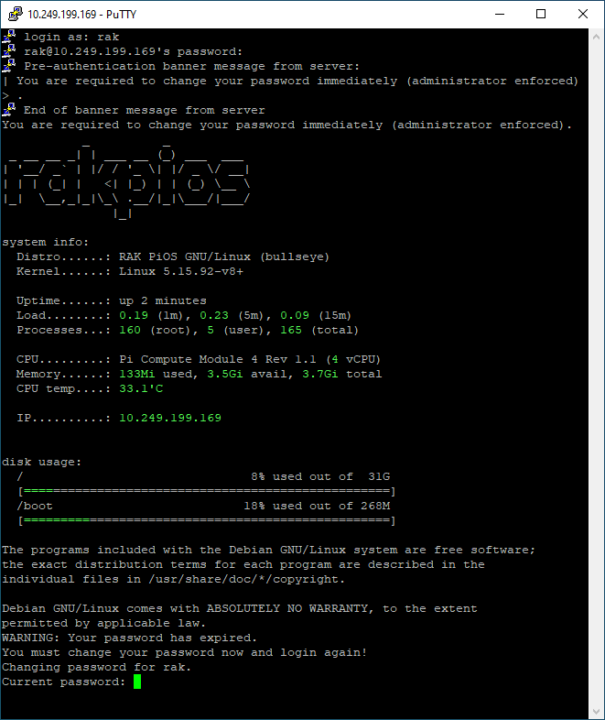605x720 pixels.
Task: Click 'RAK PiOS GNU/Linux (bullseye)' distro text
Action: tap(224, 257)
